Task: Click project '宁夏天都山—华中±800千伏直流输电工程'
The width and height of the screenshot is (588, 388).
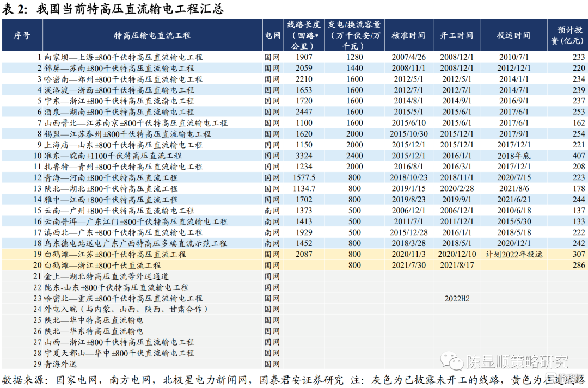Action: [x=119, y=353]
